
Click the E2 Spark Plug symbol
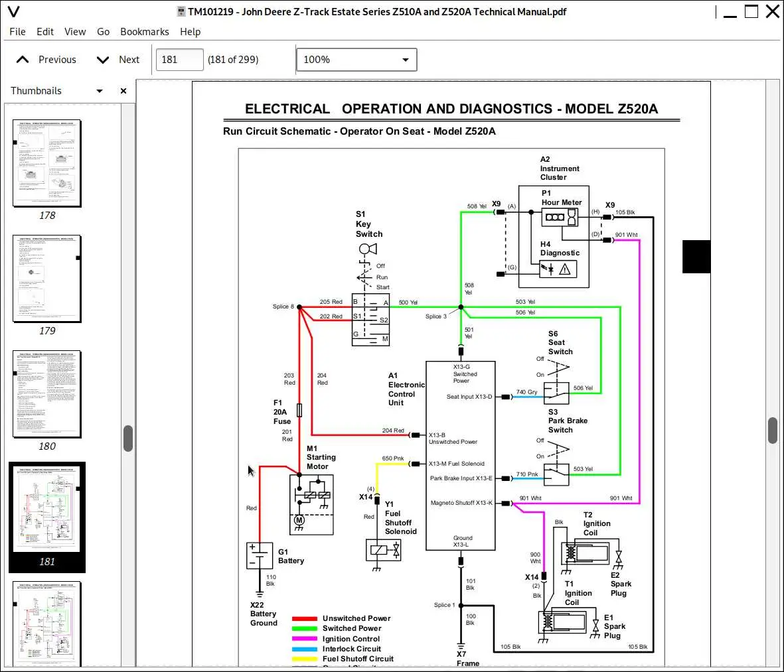[x=619, y=558]
